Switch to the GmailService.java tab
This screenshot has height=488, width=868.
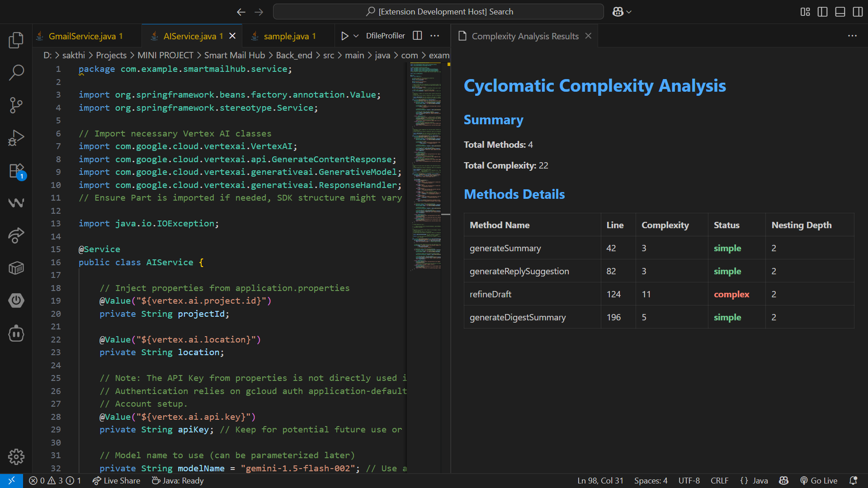pos(82,36)
